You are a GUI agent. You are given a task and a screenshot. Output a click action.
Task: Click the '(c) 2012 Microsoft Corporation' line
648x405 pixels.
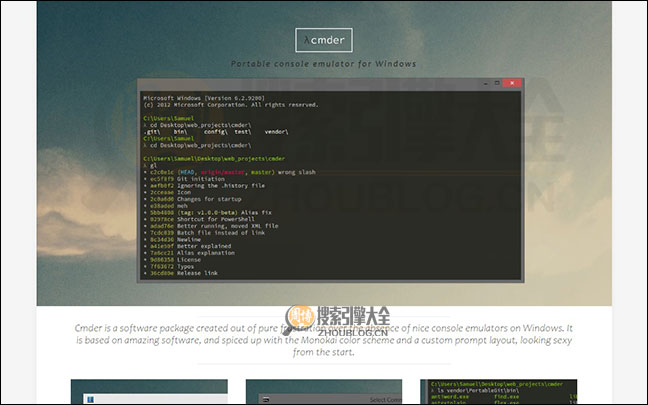[x=231, y=105]
